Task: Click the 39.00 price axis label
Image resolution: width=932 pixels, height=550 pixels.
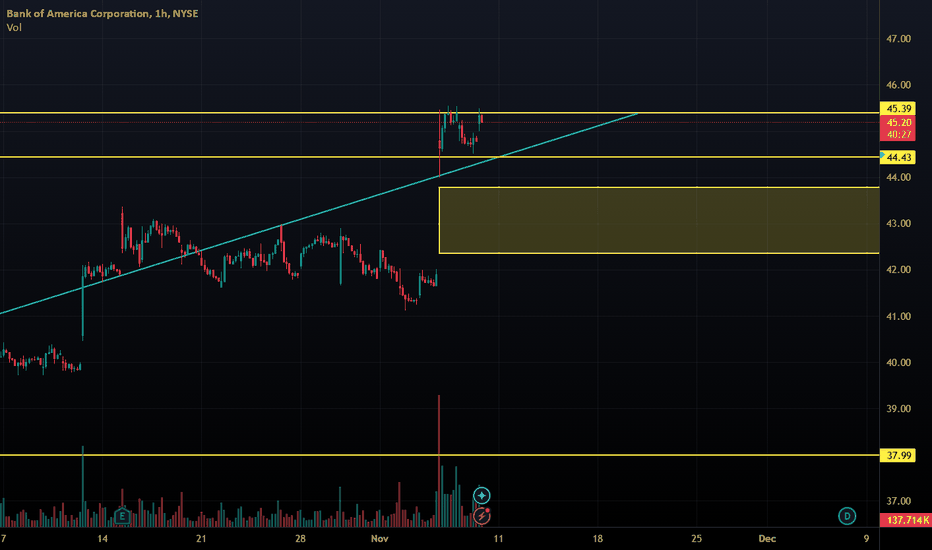Action: 898,408
